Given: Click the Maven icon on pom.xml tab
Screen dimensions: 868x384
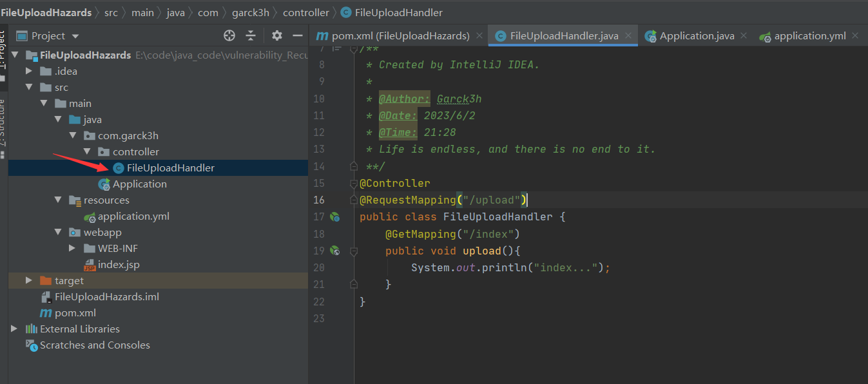Looking at the screenshot, I should click(322, 36).
